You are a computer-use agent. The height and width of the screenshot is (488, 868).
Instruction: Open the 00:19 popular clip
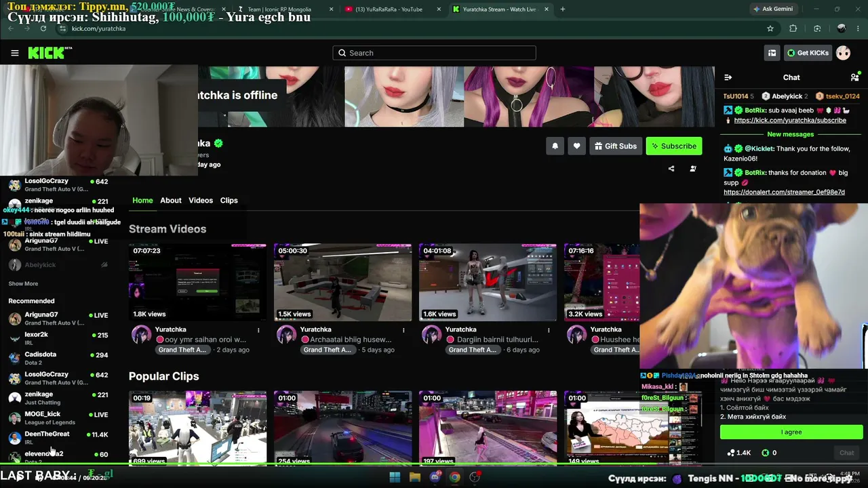click(x=197, y=428)
